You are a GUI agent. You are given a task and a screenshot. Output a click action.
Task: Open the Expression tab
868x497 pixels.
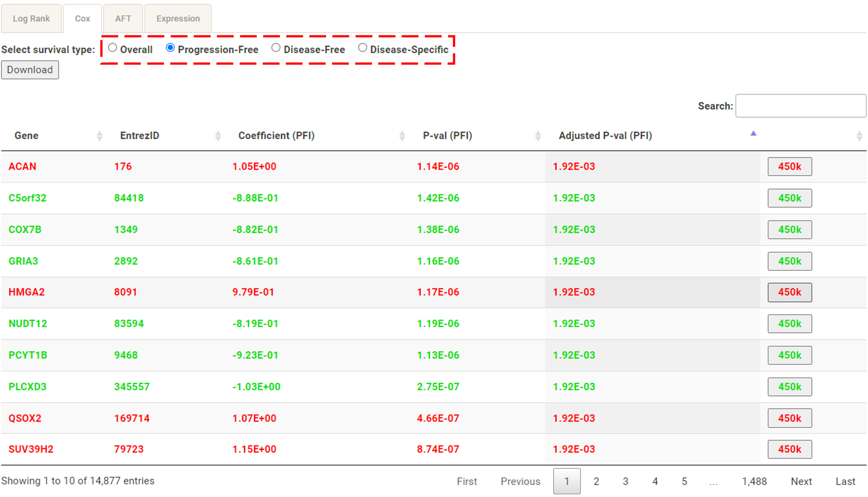[x=178, y=19]
